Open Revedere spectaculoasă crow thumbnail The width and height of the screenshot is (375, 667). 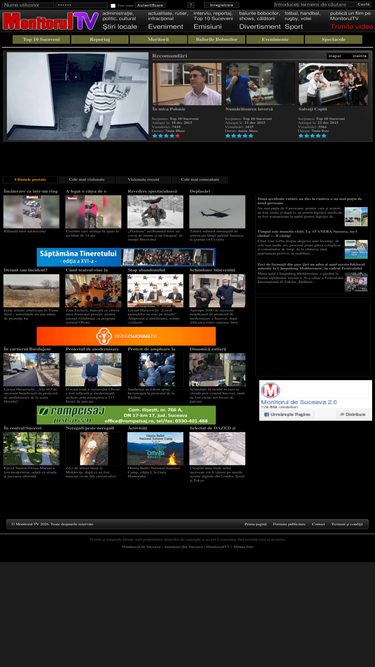tap(156, 212)
